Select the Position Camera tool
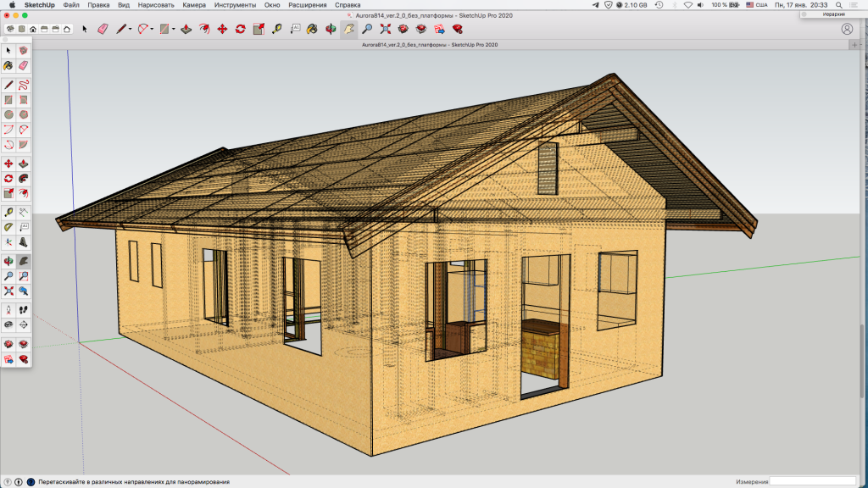The height and width of the screenshot is (488, 868). point(8,309)
